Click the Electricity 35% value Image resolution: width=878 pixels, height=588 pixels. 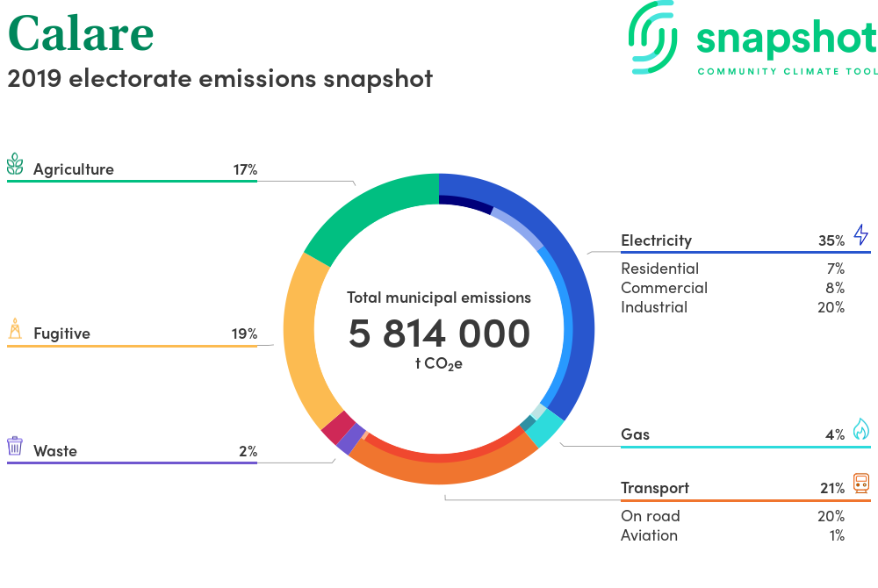click(x=831, y=240)
